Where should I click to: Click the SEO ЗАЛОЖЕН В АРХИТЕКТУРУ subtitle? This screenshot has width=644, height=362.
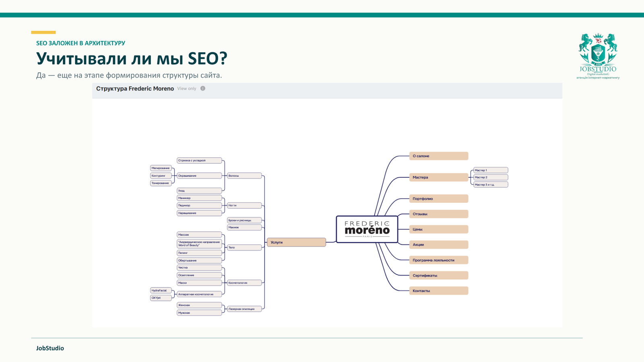point(80,43)
